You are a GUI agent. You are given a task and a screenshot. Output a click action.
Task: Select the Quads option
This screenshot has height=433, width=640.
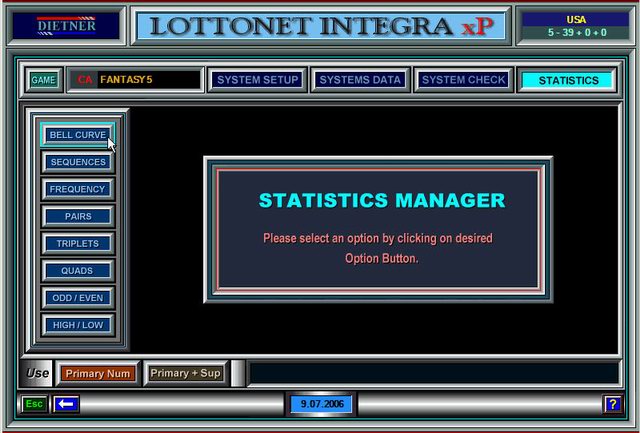[78, 270]
